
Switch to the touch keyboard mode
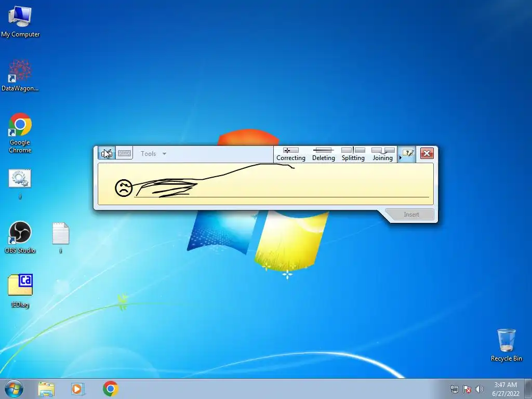pos(124,153)
